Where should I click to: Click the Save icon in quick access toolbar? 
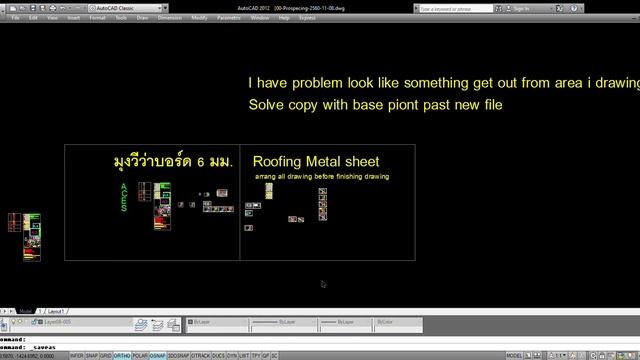pos(33,8)
